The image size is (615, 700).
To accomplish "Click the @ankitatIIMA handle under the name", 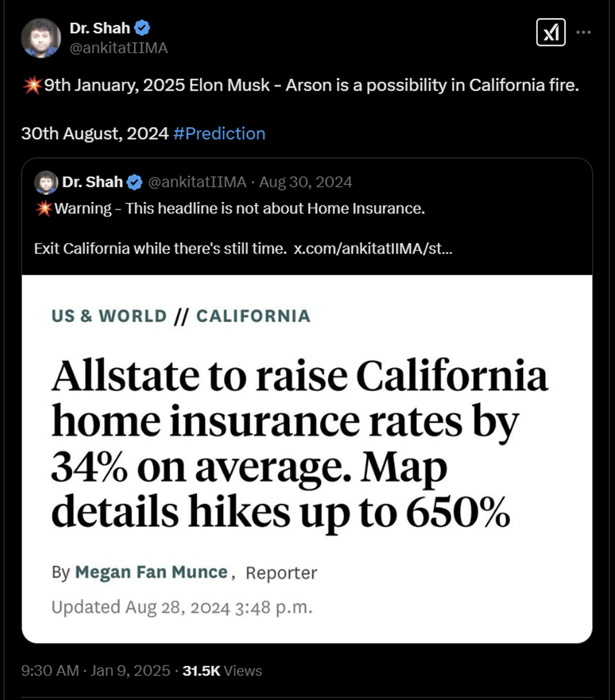I will pyautogui.click(x=118, y=48).
